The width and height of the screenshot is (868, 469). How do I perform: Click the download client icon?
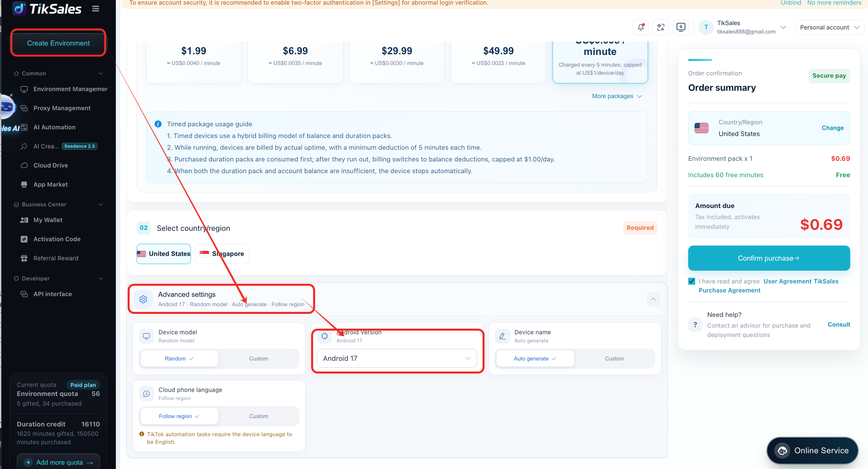pyautogui.click(x=681, y=27)
